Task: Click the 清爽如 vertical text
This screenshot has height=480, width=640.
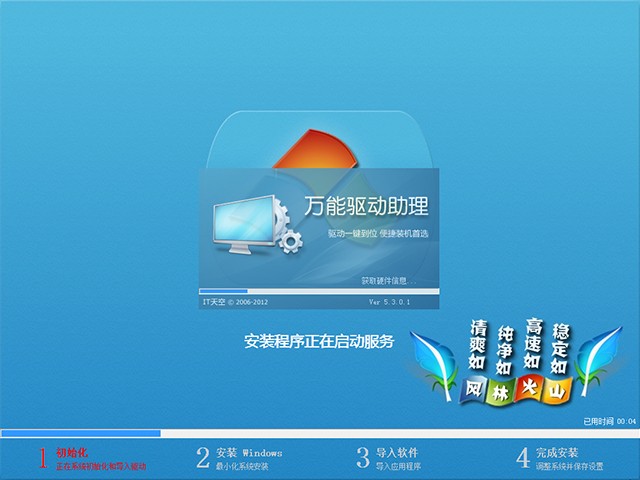Action: 477,345
